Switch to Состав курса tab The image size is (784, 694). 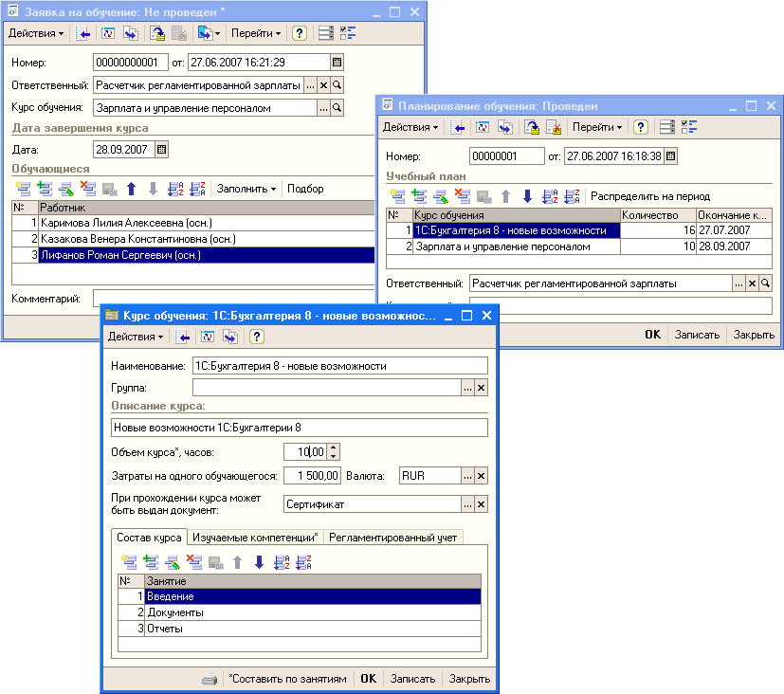tap(149, 538)
